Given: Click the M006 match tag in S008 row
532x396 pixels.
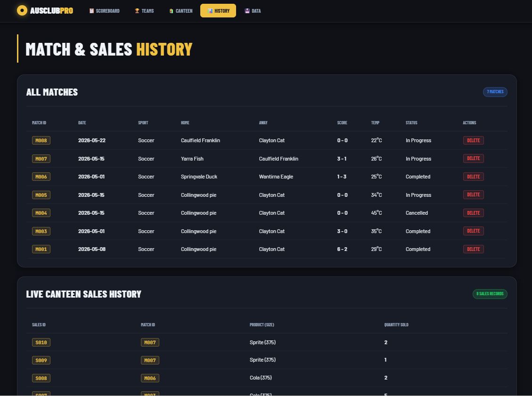Looking at the screenshot, I should [x=150, y=378].
